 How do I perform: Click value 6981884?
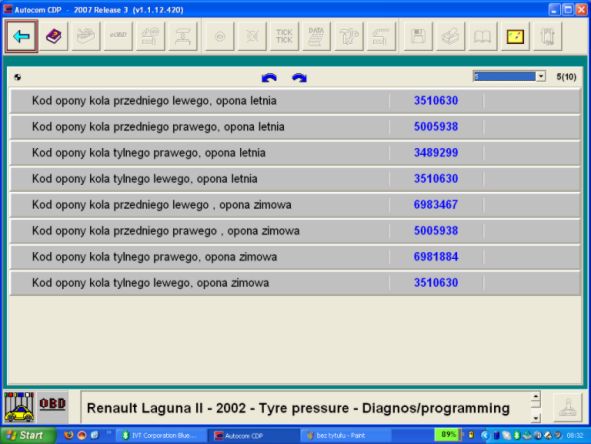pos(436,257)
